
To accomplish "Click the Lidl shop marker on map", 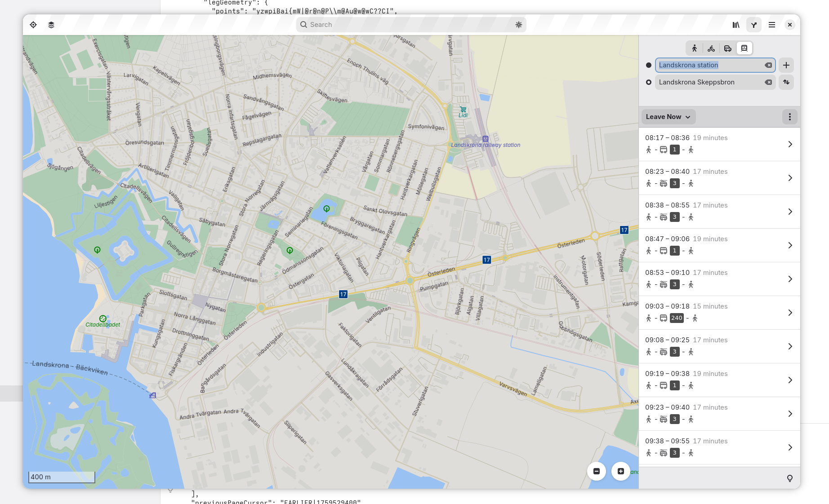I will [x=463, y=110].
